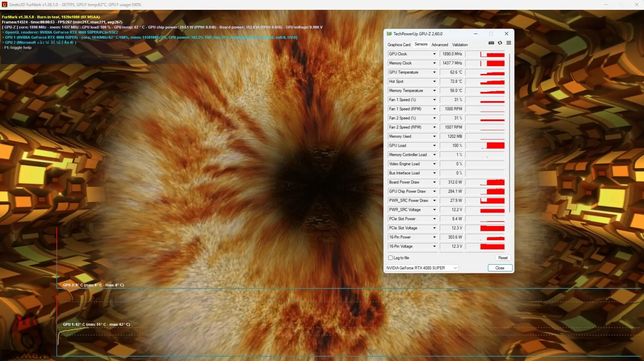Open the Fan 1 Speed (%) dropdown
This screenshot has height=361, width=644.
click(x=434, y=100)
